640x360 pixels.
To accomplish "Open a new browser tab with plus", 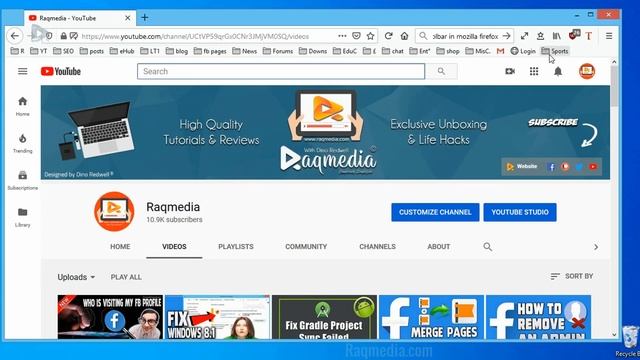I will [x=144, y=18].
